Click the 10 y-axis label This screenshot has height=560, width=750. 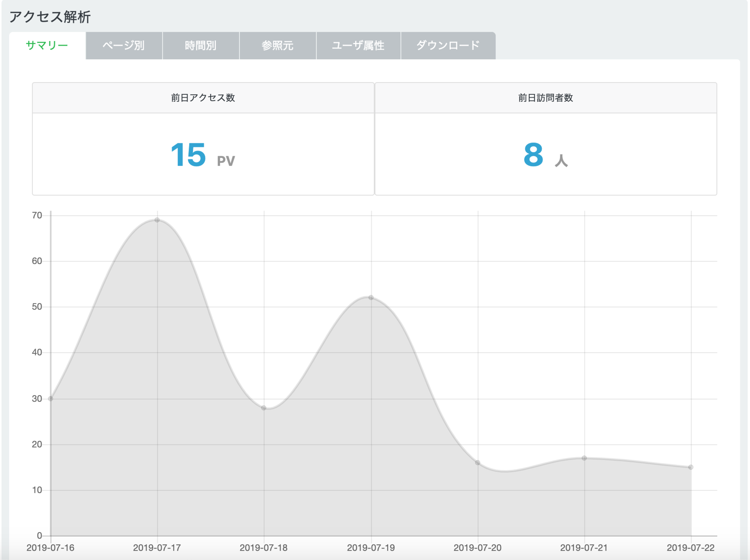[x=37, y=490]
